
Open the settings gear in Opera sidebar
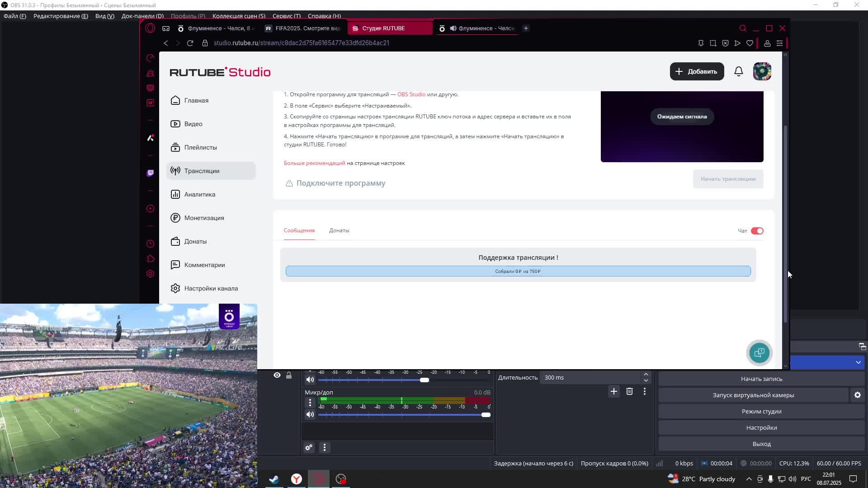[151, 273]
